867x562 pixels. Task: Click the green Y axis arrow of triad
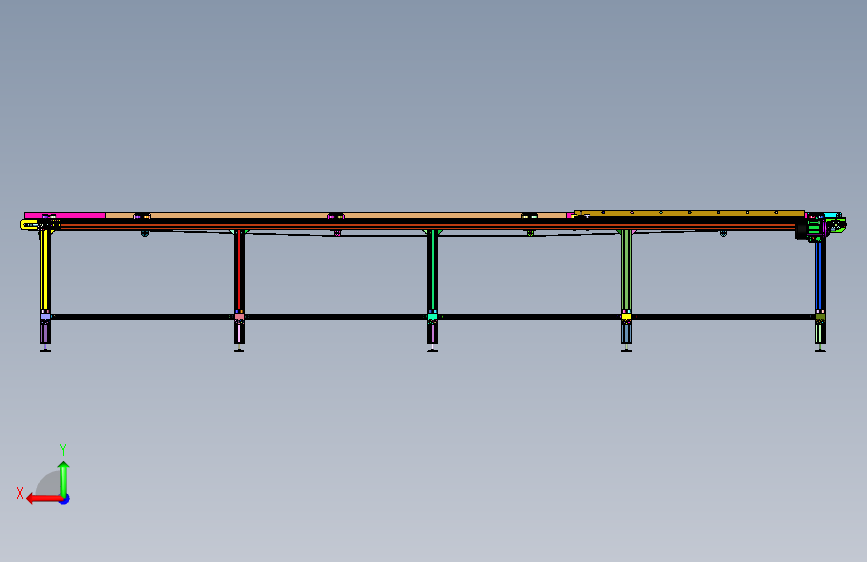pyautogui.click(x=64, y=478)
